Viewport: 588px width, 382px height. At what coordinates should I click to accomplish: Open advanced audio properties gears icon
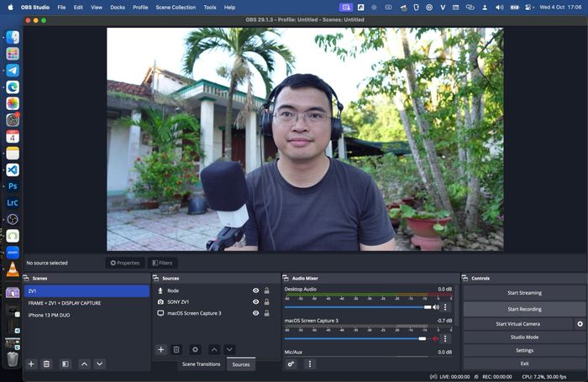[x=291, y=364]
